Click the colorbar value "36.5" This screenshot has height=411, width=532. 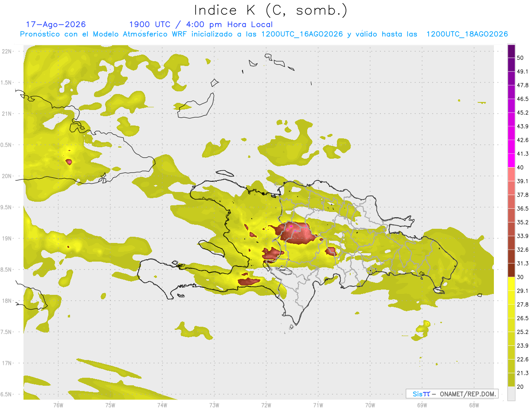(523, 208)
